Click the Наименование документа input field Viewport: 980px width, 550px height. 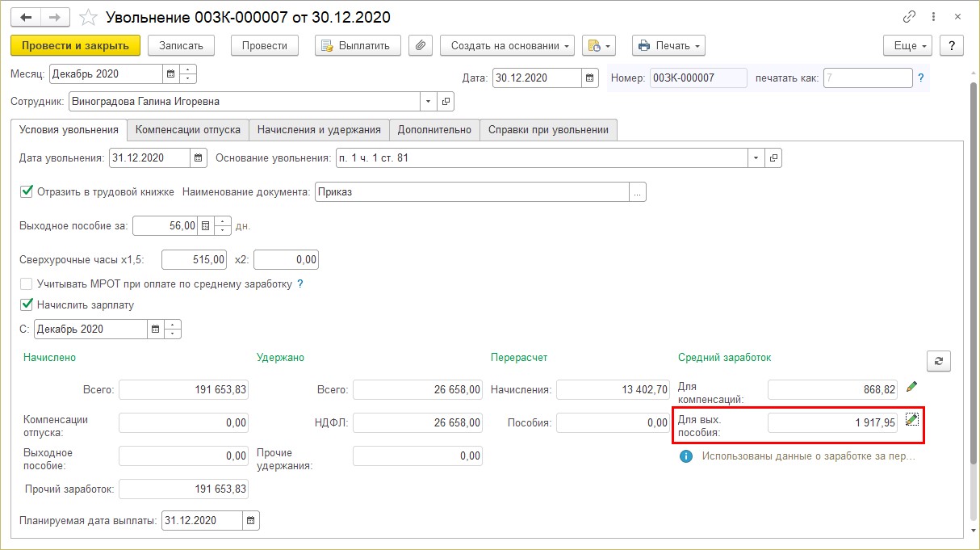coord(472,192)
